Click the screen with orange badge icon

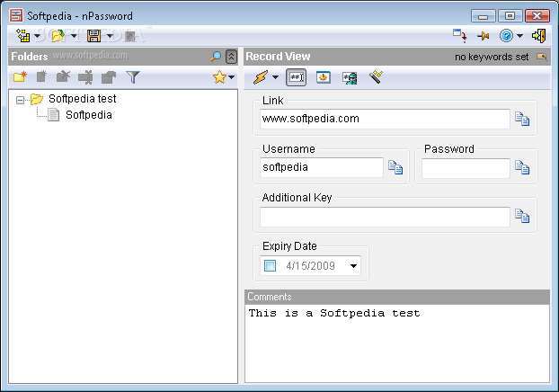point(324,77)
